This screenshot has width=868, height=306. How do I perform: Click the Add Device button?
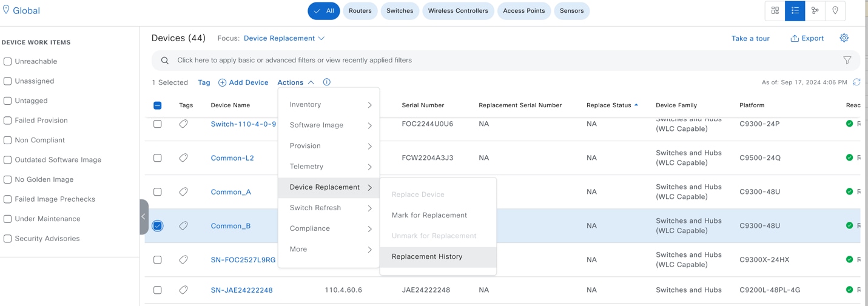tap(243, 82)
